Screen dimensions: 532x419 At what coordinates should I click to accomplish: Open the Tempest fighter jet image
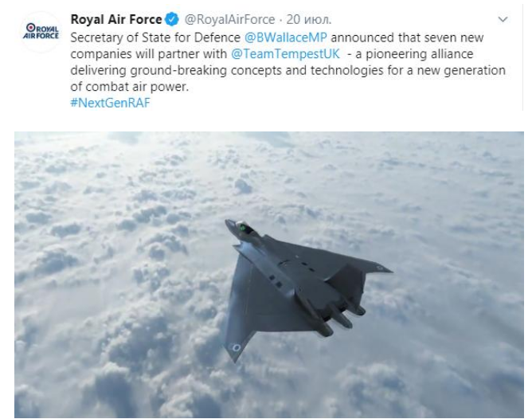tap(268, 275)
